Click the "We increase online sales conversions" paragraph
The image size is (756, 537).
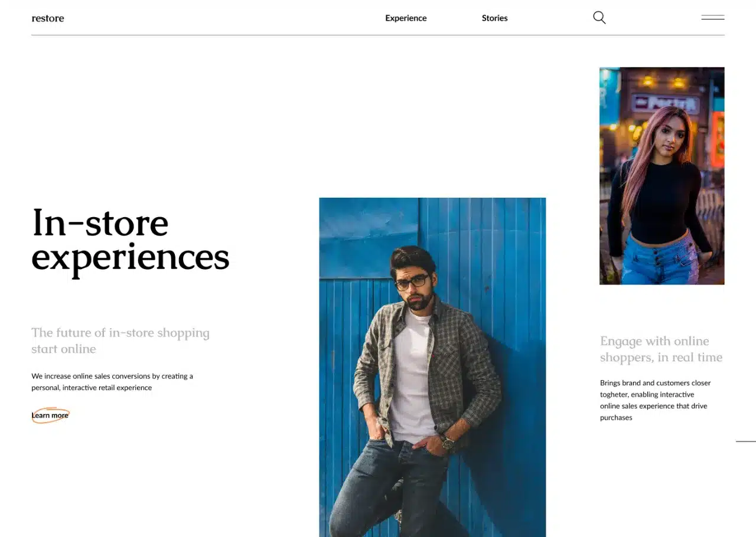click(x=112, y=382)
